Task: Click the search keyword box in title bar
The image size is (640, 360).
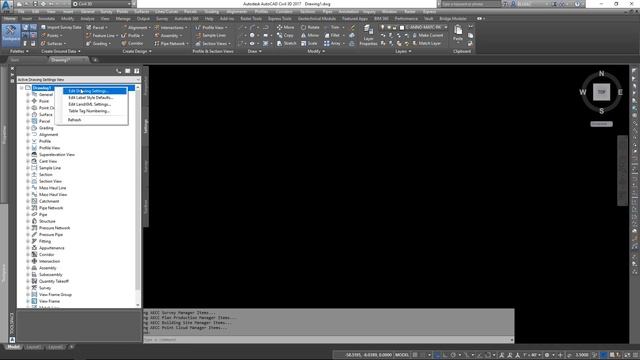Action: click(471, 4)
